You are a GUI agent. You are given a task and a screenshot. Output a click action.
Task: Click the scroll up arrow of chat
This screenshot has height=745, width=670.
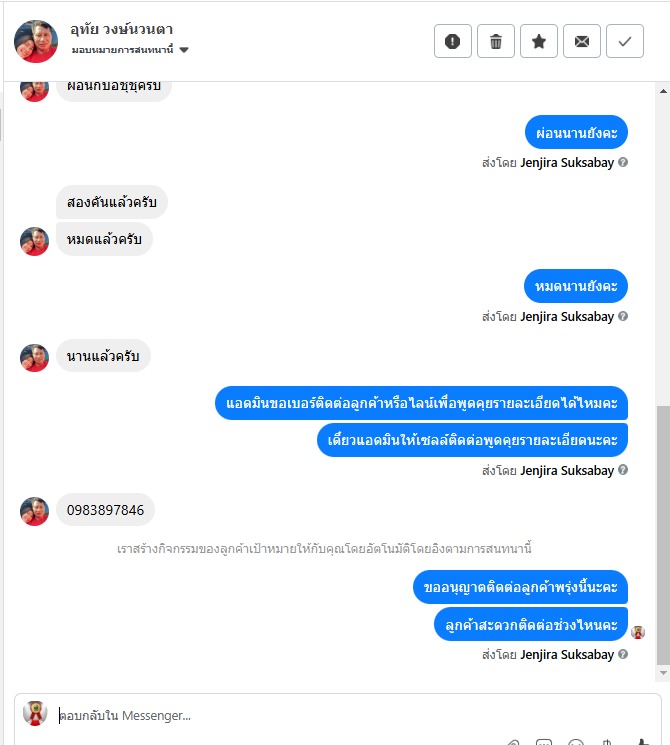tap(663, 91)
